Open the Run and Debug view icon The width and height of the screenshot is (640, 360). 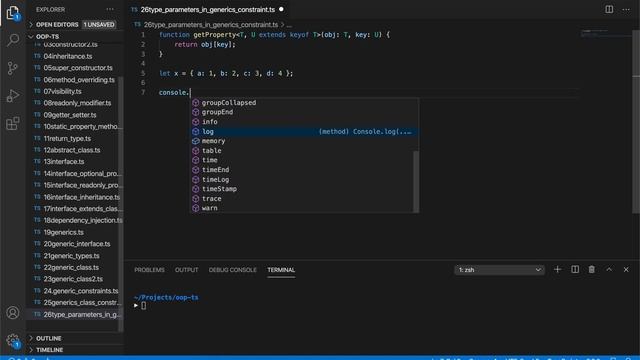point(13,96)
